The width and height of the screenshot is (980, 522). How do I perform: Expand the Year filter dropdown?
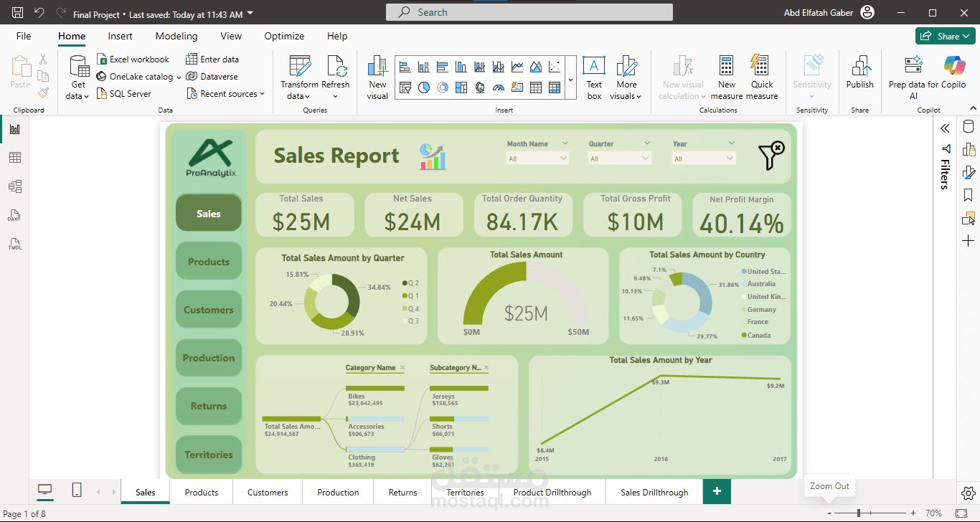point(730,158)
